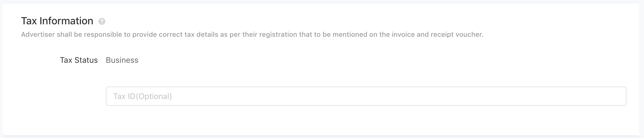
Task: Select the empty Tax ID entry box
Action: pyautogui.click(x=366, y=96)
